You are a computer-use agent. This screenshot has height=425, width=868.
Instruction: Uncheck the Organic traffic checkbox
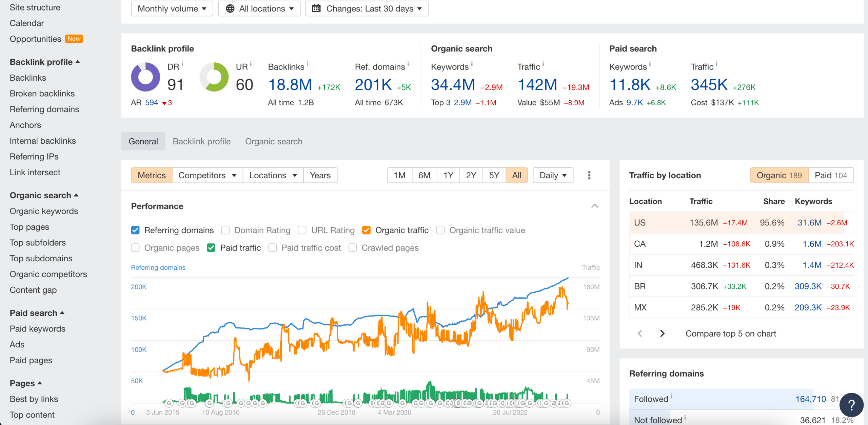(x=366, y=230)
